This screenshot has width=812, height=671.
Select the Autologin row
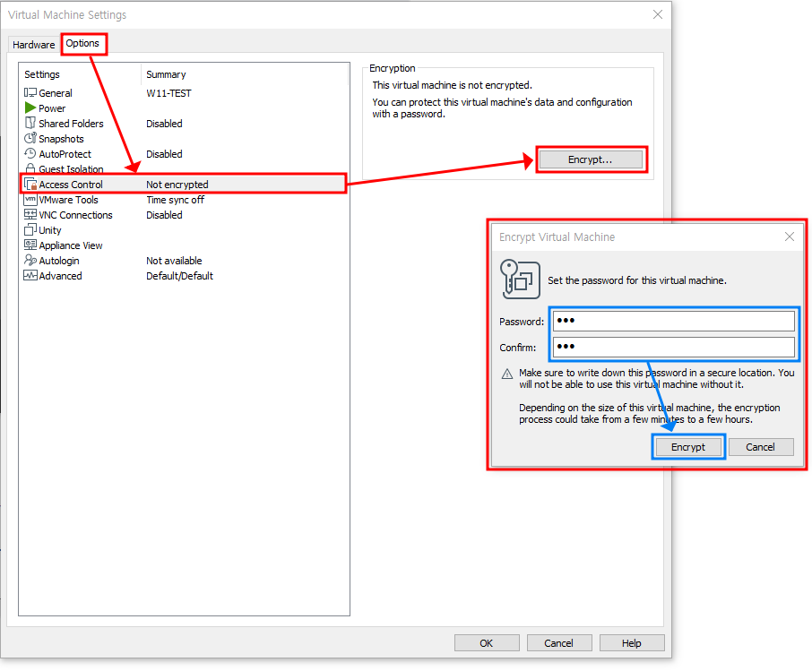coord(184,261)
